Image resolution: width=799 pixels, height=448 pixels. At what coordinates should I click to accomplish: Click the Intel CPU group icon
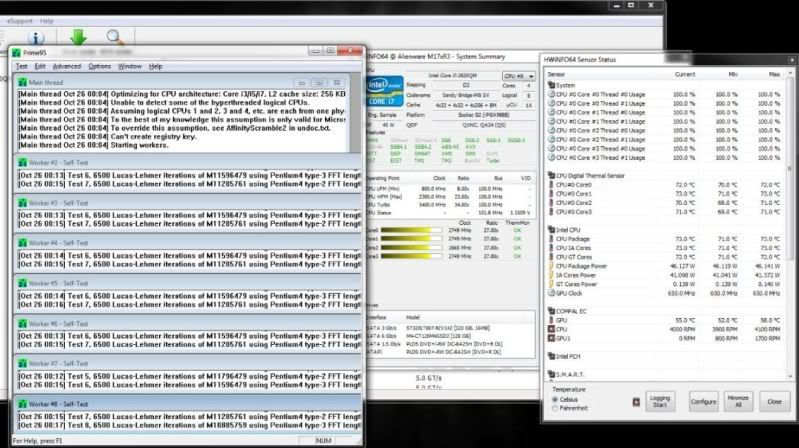tap(551, 230)
